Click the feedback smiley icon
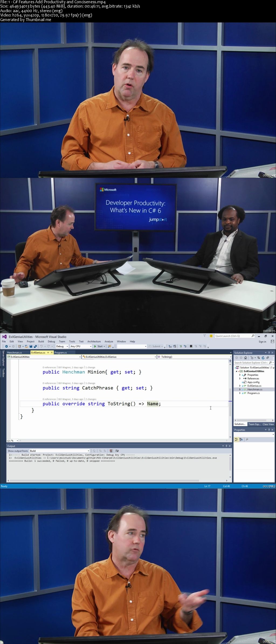The width and height of the screenshot is (276, 644). coord(211,336)
